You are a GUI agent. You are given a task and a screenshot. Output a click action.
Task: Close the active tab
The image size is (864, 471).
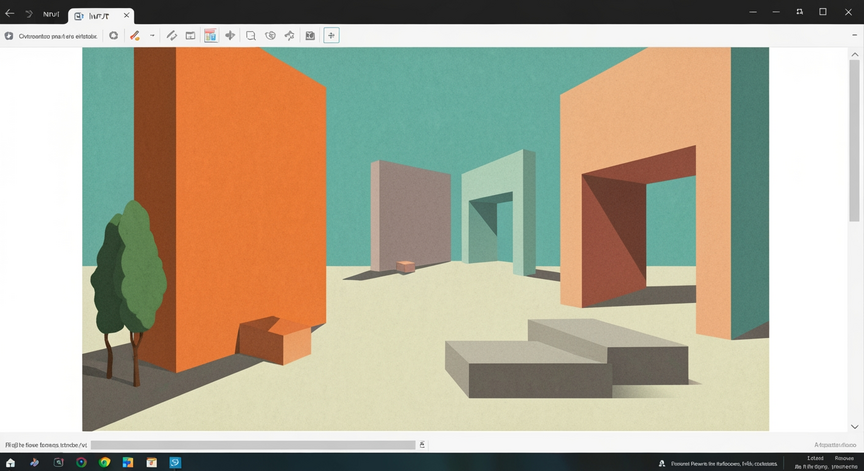point(126,15)
